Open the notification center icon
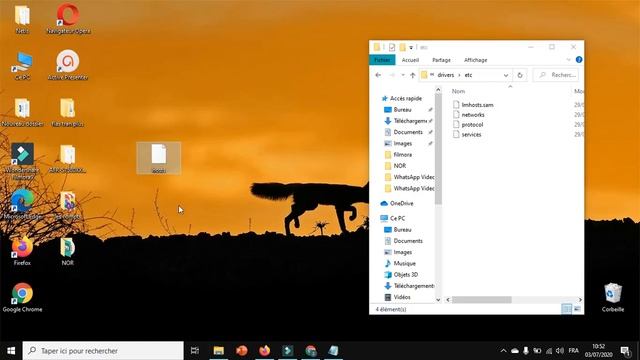Viewport: 640px width, 360px height. click(625, 351)
